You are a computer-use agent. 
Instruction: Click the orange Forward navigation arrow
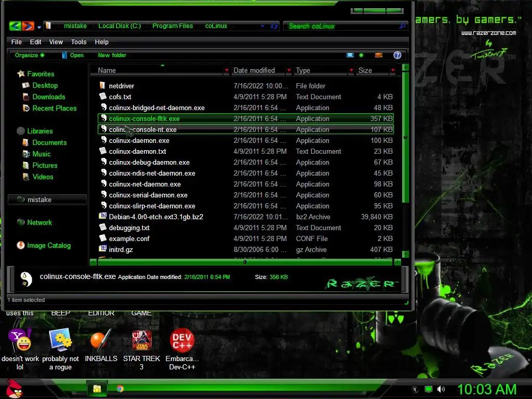(x=28, y=26)
